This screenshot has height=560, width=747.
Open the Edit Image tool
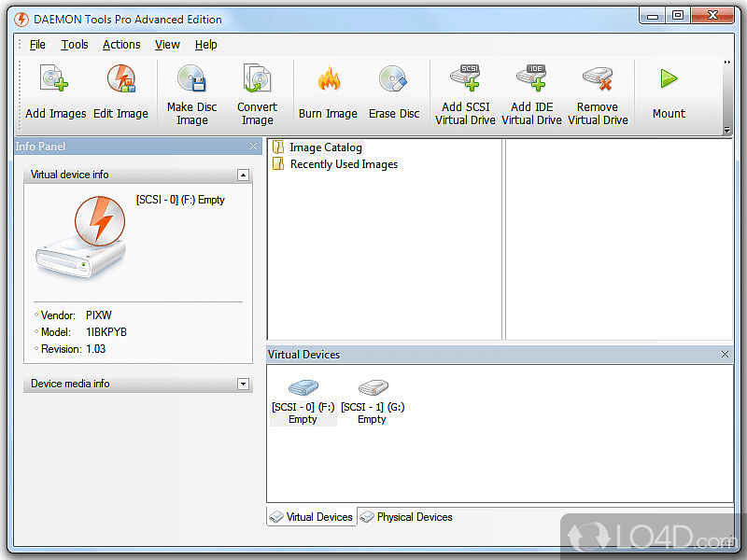coord(121,91)
